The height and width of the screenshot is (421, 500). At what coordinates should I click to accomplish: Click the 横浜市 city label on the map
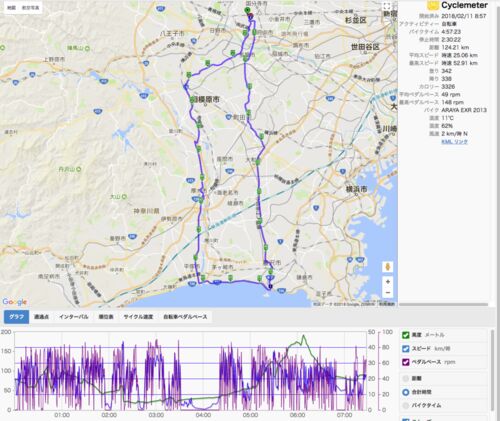pos(356,189)
